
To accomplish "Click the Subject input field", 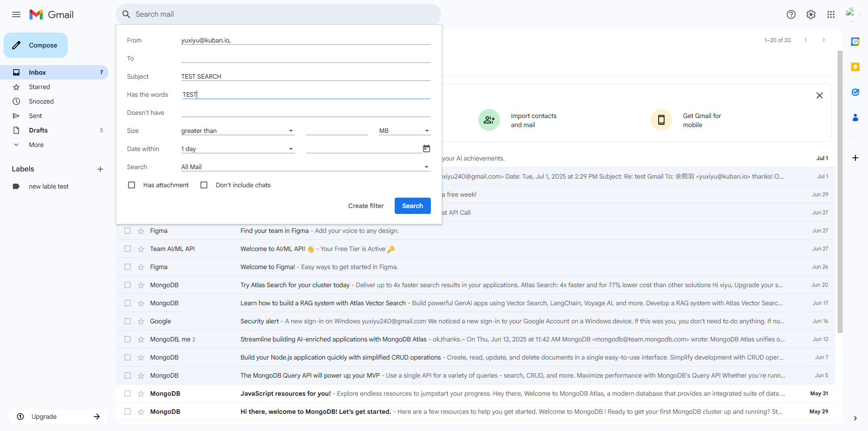I will coord(306,76).
